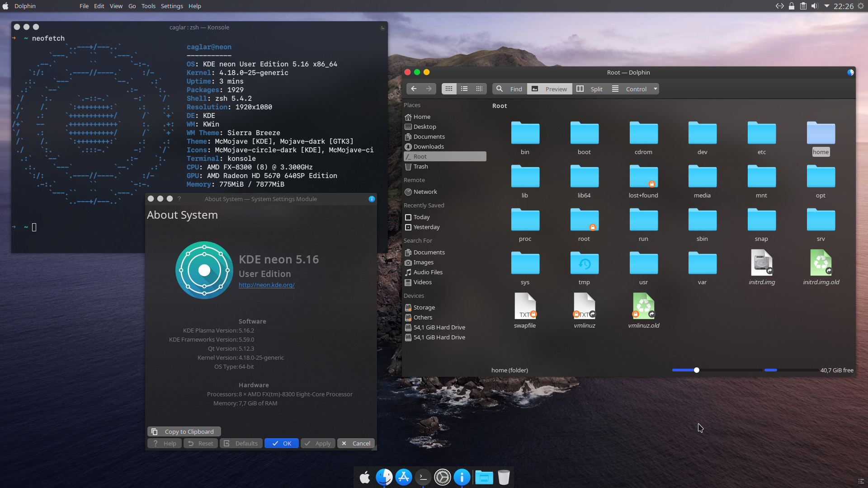Open the trash can in dock

pyautogui.click(x=504, y=477)
